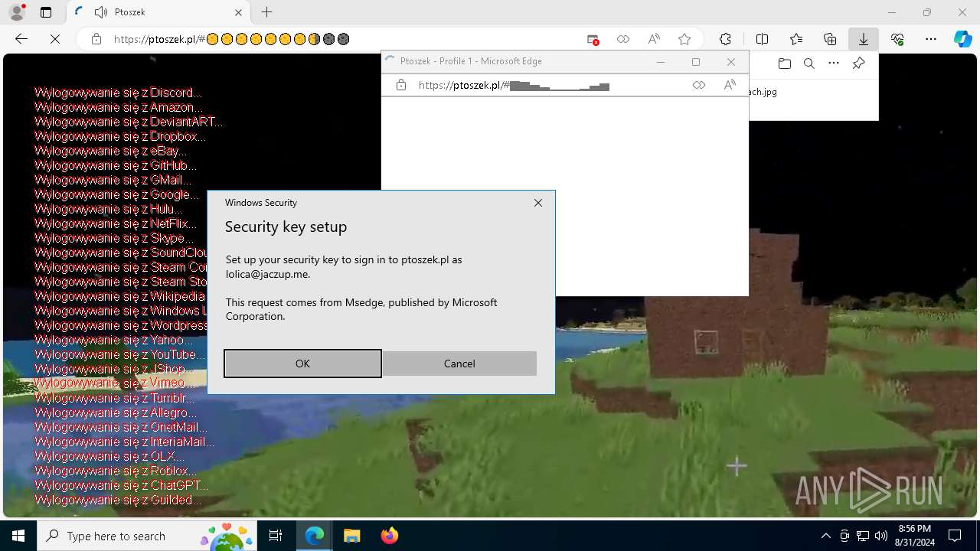The image size is (980, 551).
Task: Open the tab actions menu icon
Action: (46, 12)
